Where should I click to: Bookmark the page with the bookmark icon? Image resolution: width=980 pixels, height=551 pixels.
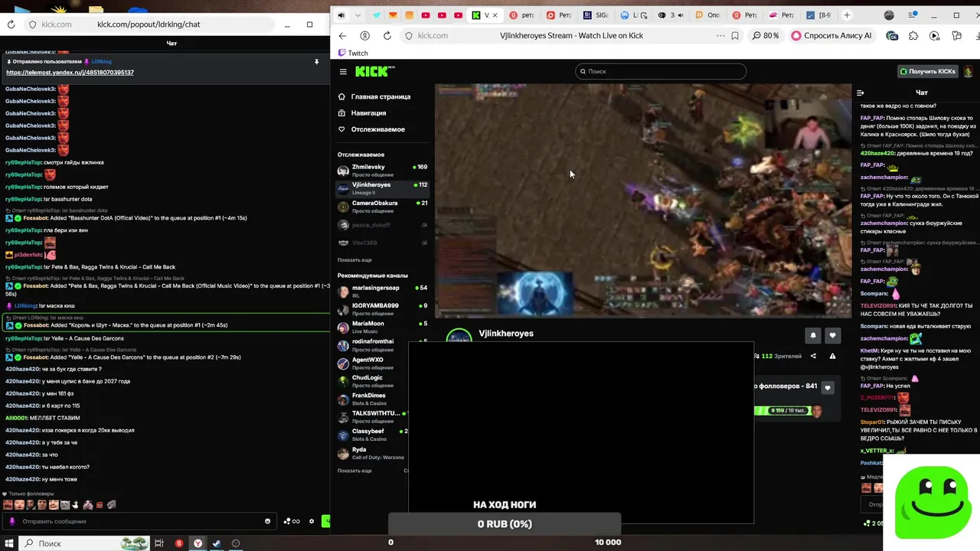[x=735, y=35]
